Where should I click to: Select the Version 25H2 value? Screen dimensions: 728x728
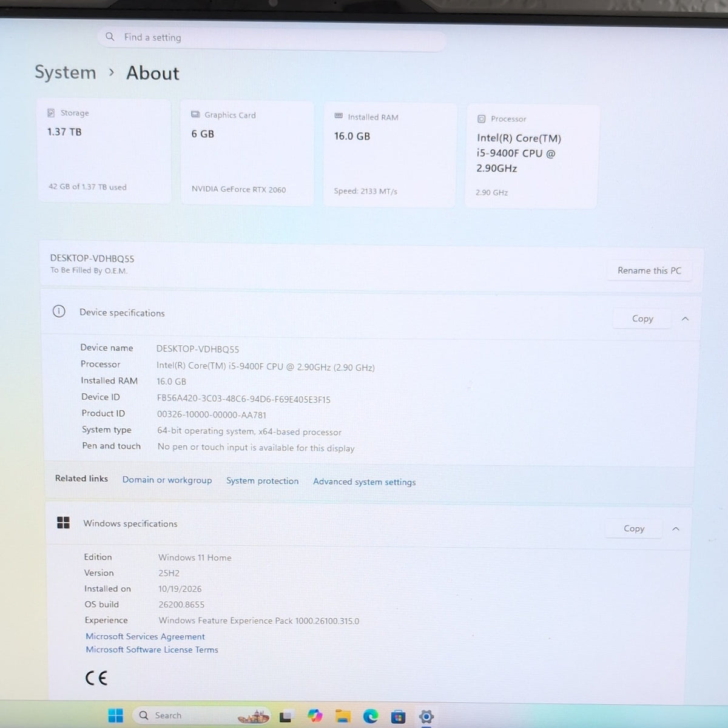tap(169, 573)
